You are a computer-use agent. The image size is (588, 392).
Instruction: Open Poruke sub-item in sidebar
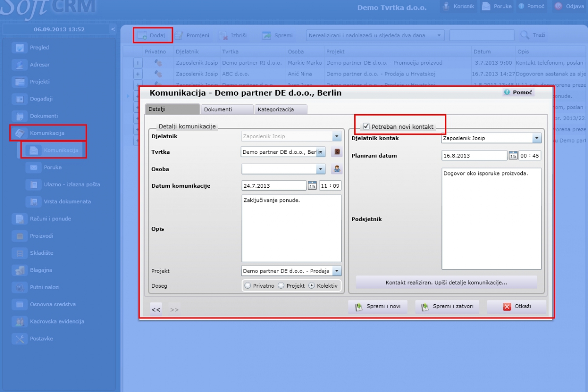pos(52,167)
